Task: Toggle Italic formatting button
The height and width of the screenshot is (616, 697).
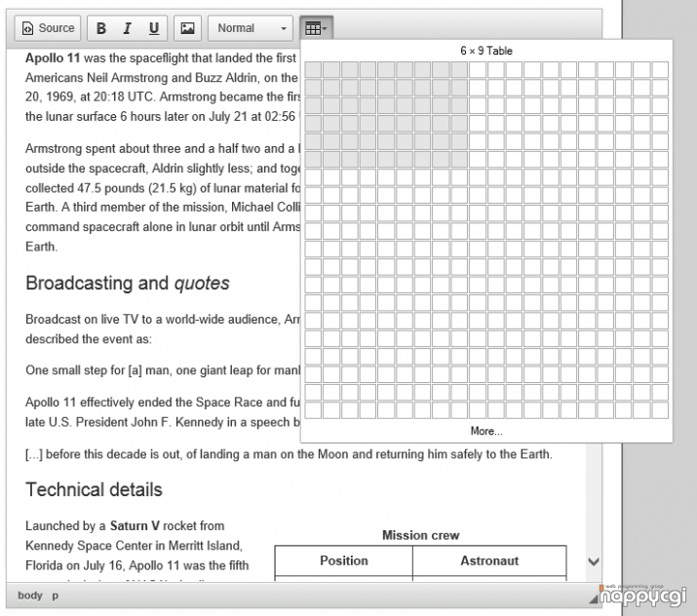Action: pos(127,28)
